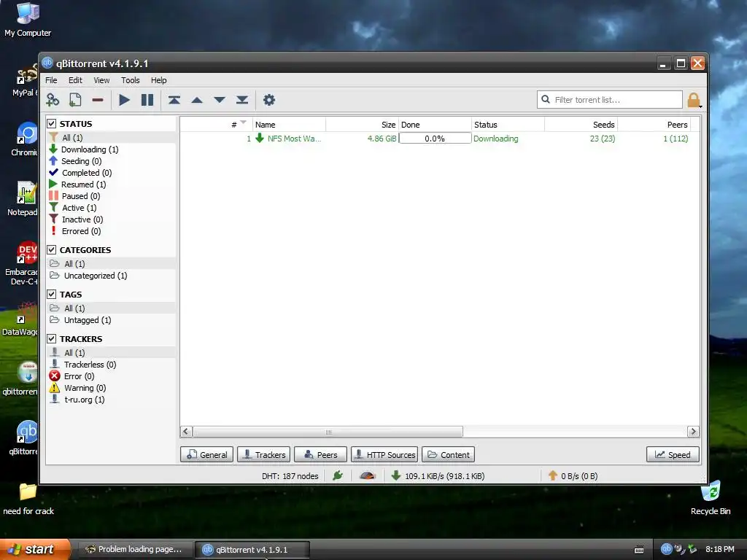The height and width of the screenshot is (560, 747).
Task: Click the upload speed orange arrow
Action: tap(553, 475)
